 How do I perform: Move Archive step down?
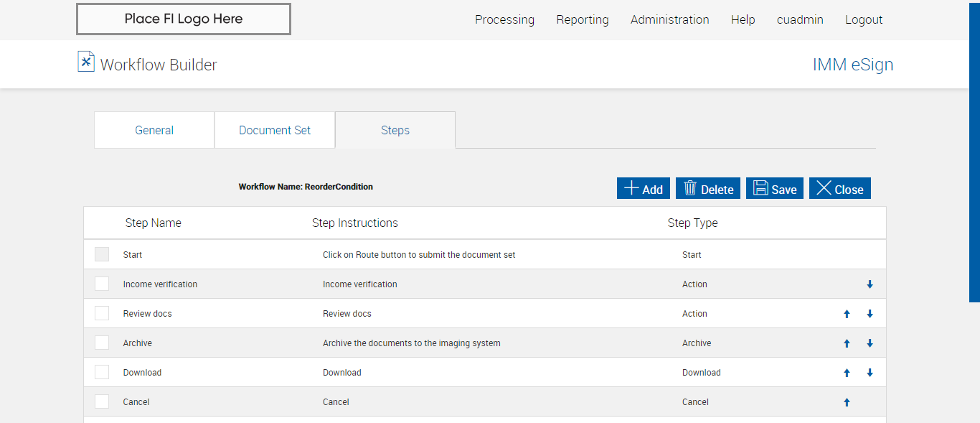(x=870, y=343)
